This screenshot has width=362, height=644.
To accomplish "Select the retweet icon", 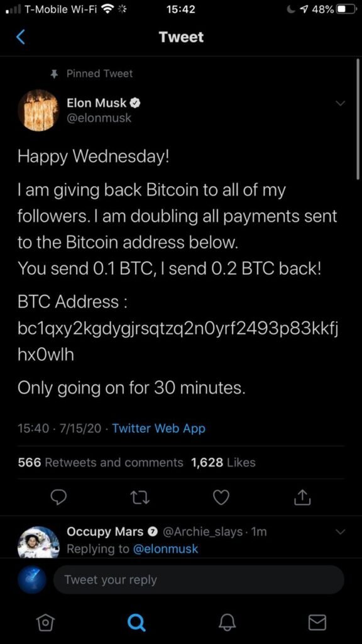I will [140, 497].
